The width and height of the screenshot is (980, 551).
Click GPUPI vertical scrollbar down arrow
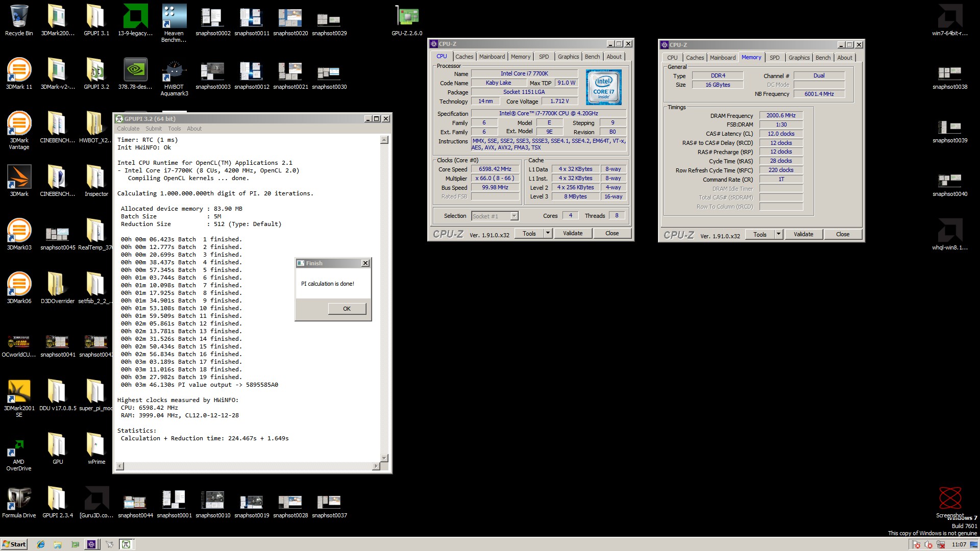[x=384, y=458]
